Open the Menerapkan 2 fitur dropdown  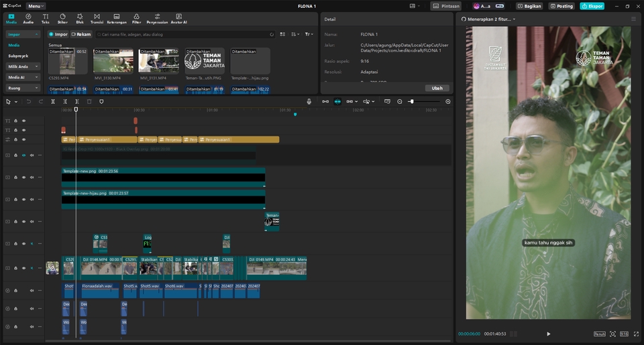tap(488, 19)
